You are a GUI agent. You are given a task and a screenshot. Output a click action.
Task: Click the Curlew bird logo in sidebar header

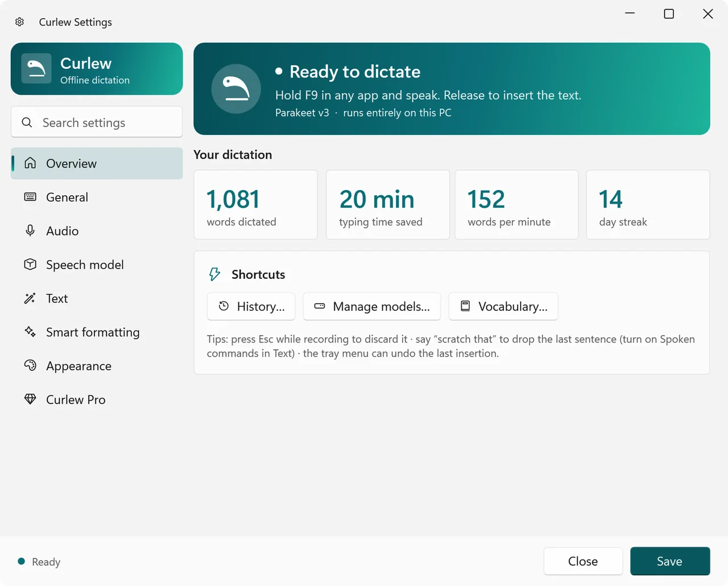[36, 69]
